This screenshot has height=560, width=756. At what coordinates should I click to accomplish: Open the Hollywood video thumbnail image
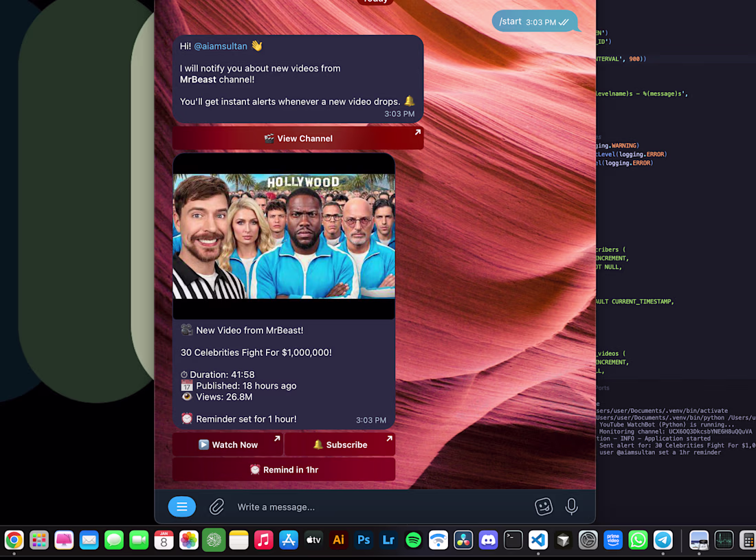[284, 236]
